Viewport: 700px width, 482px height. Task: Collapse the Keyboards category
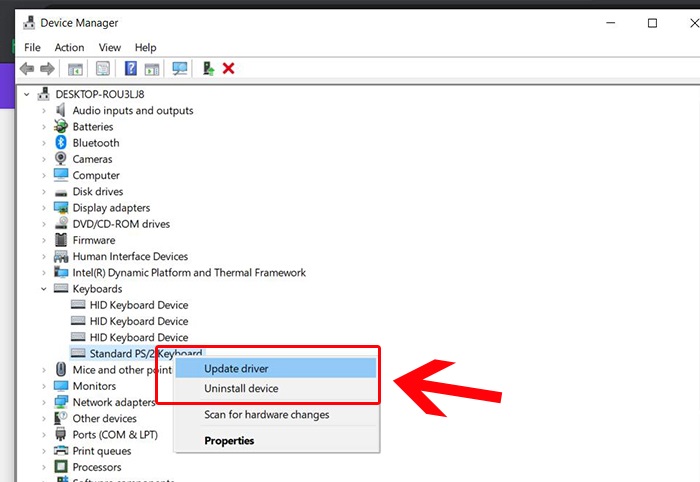[44, 289]
